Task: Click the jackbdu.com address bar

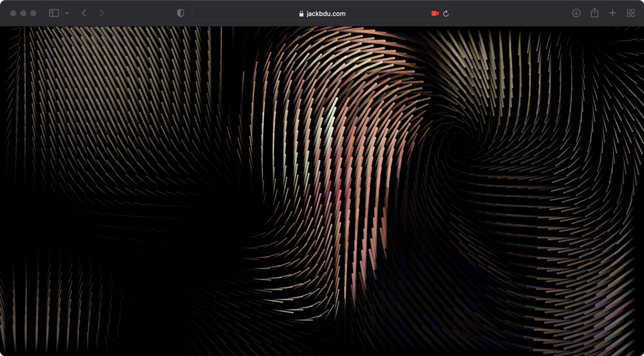Action: [x=322, y=13]
